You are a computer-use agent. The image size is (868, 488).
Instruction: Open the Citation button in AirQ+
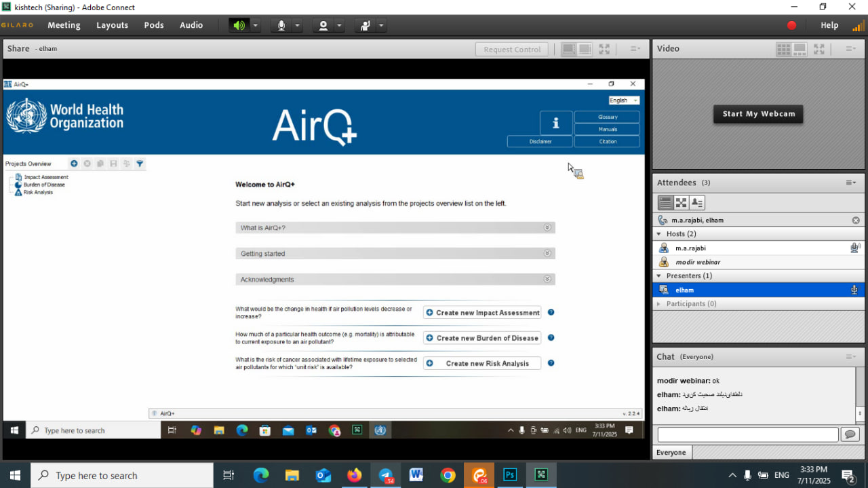click(x=607, y=141)
